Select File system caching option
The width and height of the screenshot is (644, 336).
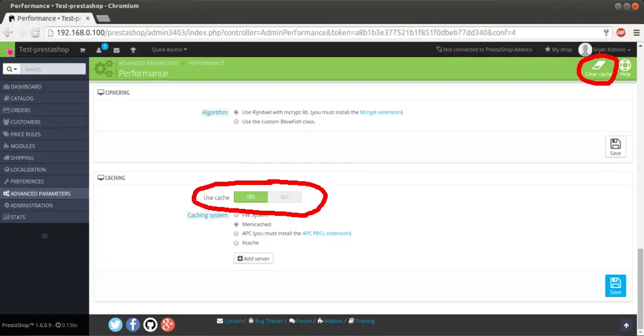pyautogui.click(x=236, y=215)
